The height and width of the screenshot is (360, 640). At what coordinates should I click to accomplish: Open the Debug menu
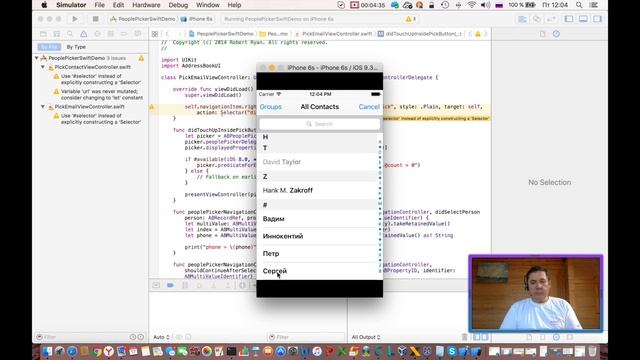[178, 5]
